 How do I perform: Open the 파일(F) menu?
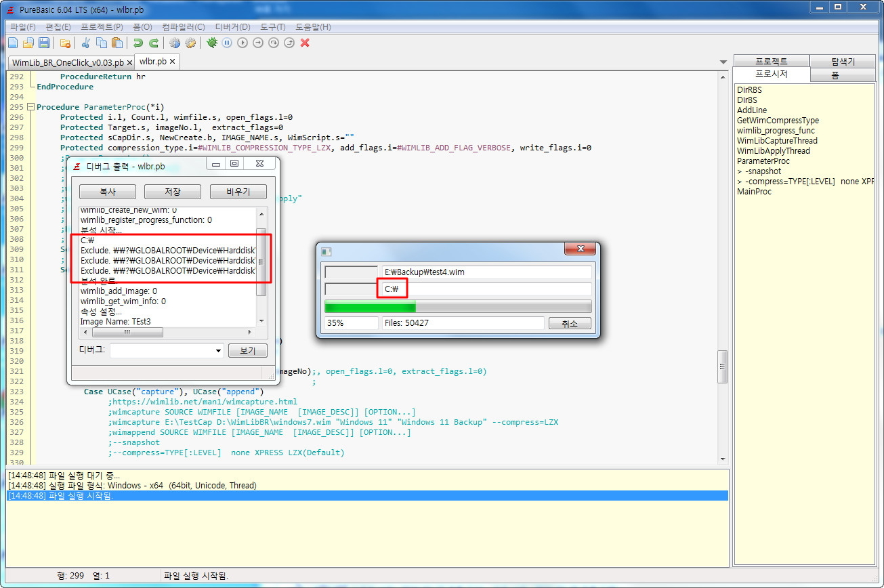click(23, 27)
